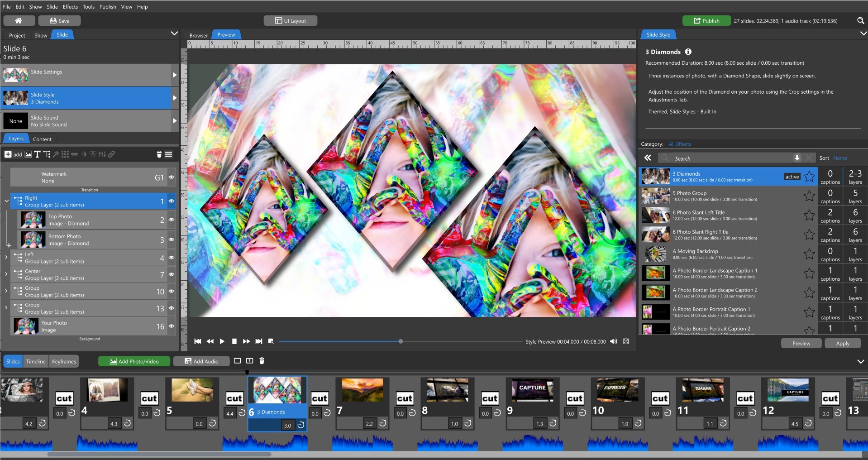Hide the Top Photo layer
Viewport: 868px width, 460px height.
coord(172,220)
